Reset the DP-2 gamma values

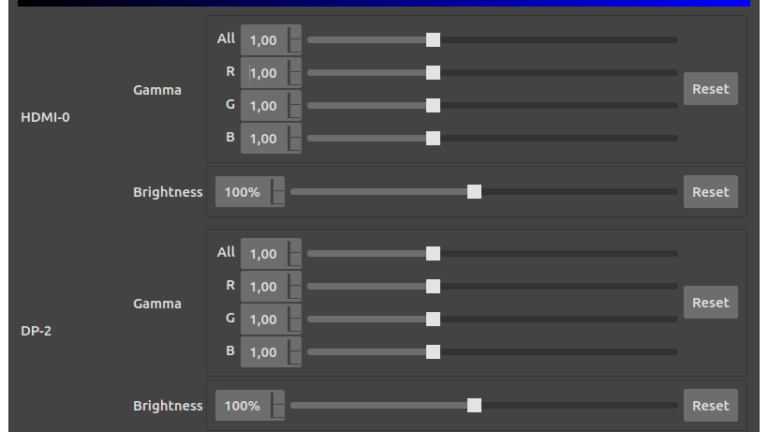710,303
